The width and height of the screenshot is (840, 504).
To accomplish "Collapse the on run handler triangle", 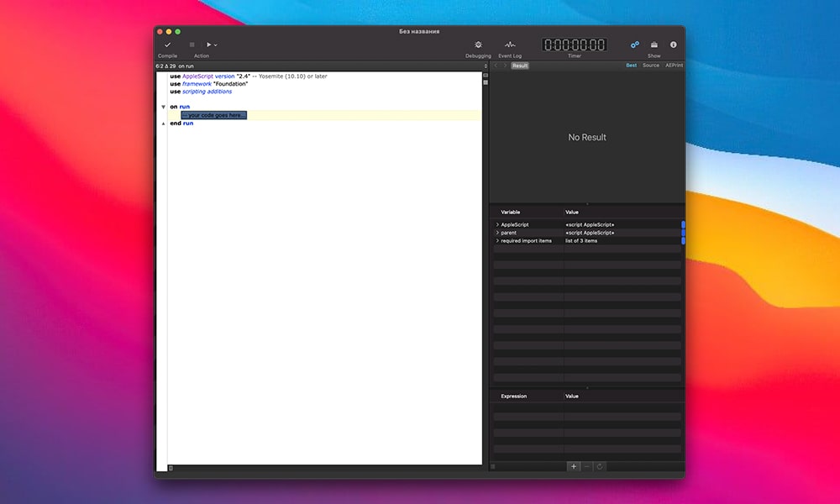I will pyautogui.click(x=163, y=107).
